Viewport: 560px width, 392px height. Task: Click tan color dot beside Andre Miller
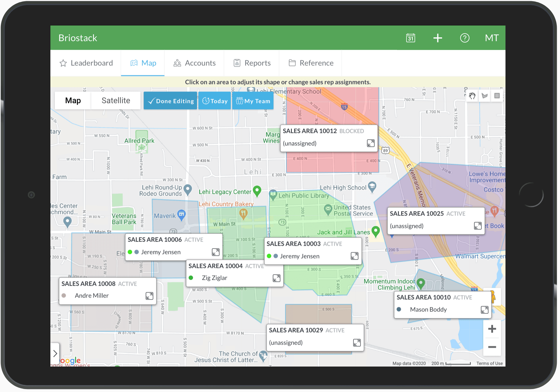tap(64, 296)
